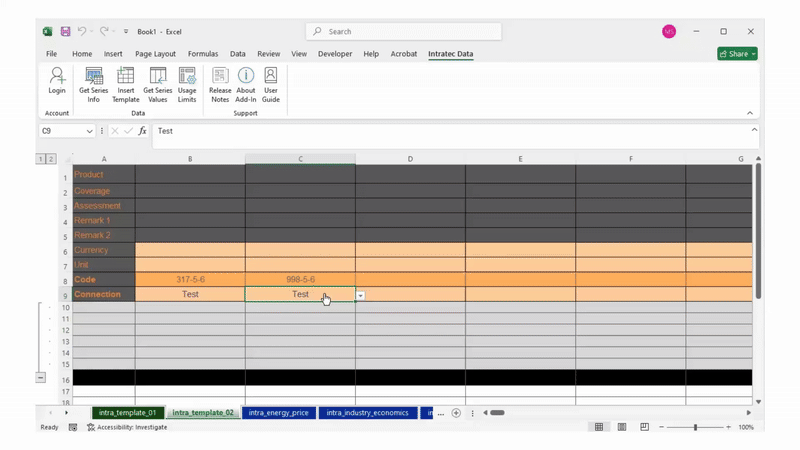
Task: Open the Review tab
Action: [x=268, y=54]
